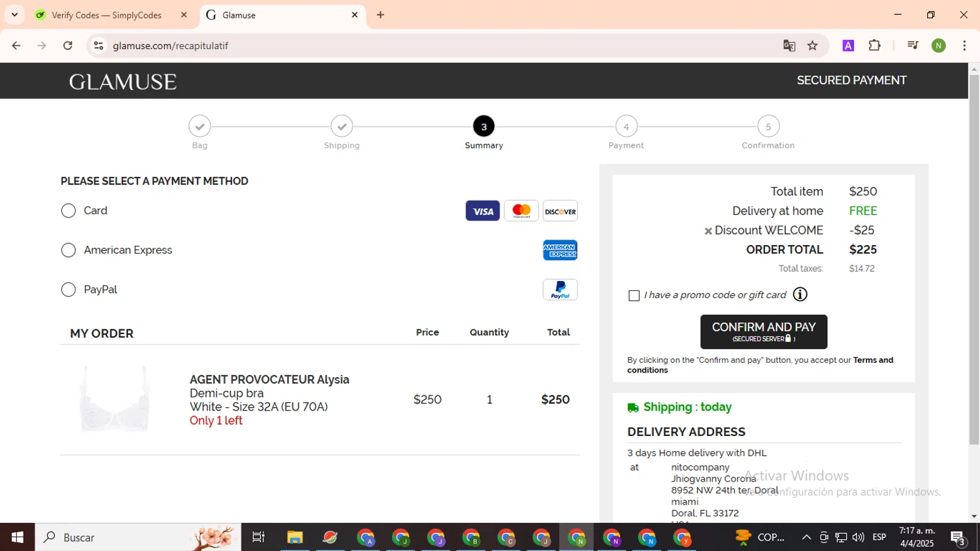Expand the tab search dropdown
The width and height of the screenshot is (980, 551).
pos(14,14)
